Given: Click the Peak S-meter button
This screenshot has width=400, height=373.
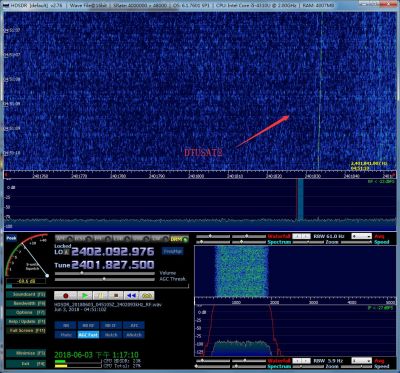Looking at the screenshot, I should tap(11, 238).
